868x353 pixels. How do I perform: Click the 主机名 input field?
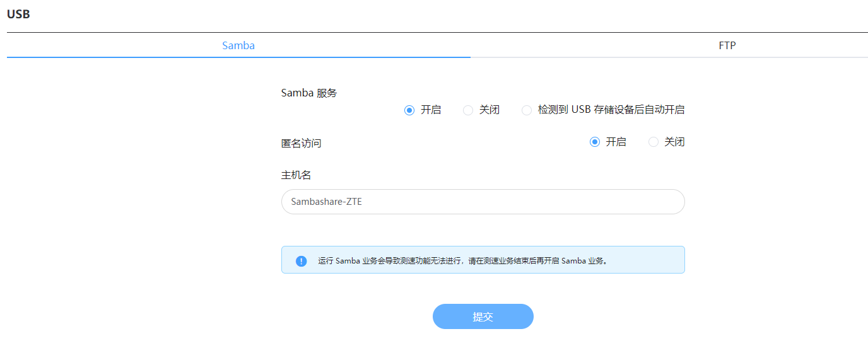click(483, 202)
